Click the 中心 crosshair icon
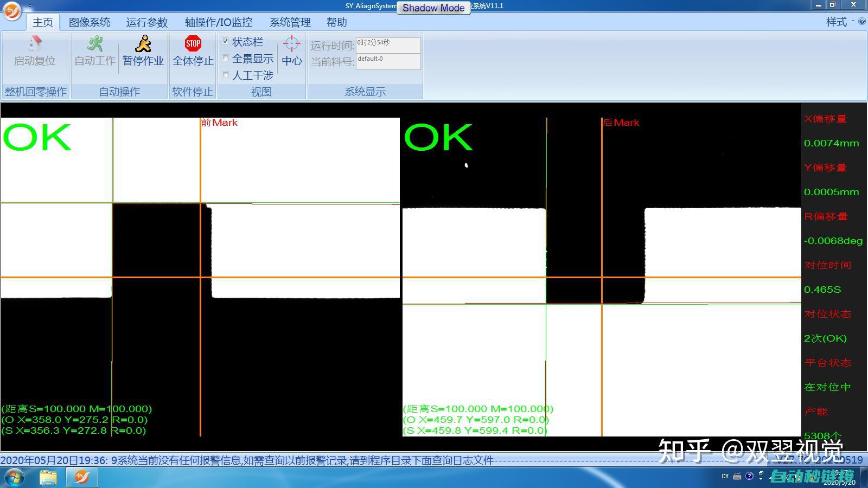868x488 pixels. (x=292, y=43)
